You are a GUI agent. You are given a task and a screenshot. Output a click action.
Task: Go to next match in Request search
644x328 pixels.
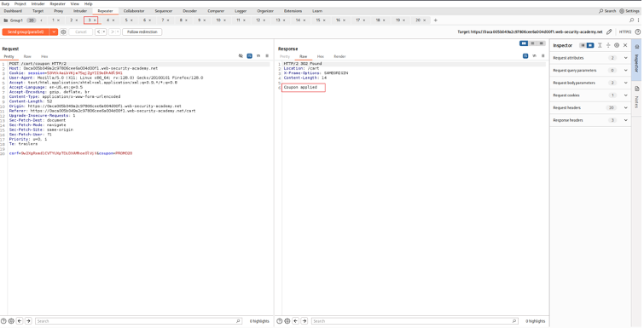(28, 321)
